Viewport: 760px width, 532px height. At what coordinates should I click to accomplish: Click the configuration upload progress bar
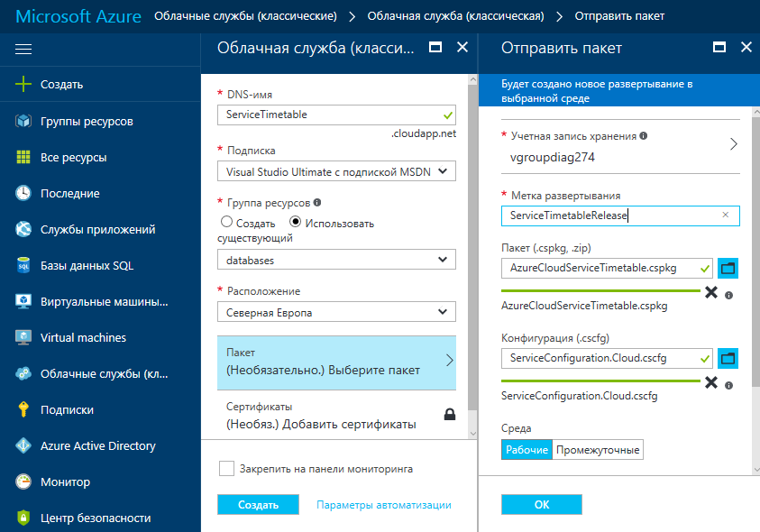pos(600,381)
